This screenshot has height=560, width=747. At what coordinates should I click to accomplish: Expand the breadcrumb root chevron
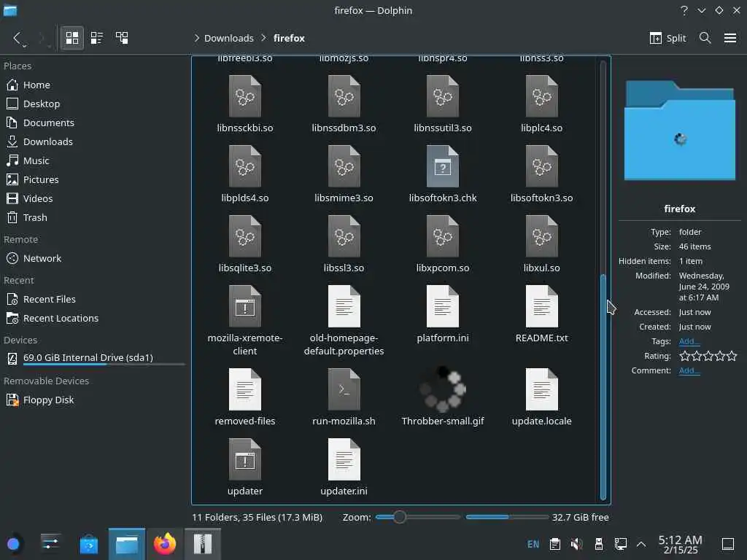point(196,38)
